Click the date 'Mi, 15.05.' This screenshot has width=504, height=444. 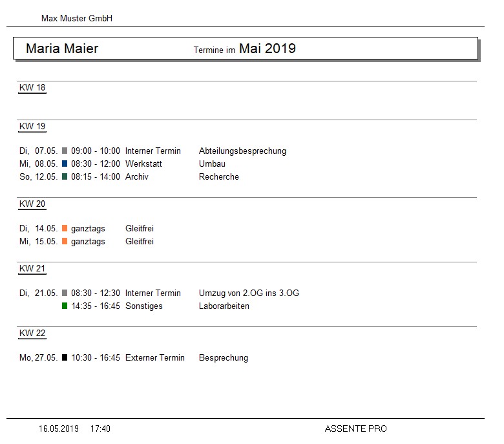pos(39,241)
